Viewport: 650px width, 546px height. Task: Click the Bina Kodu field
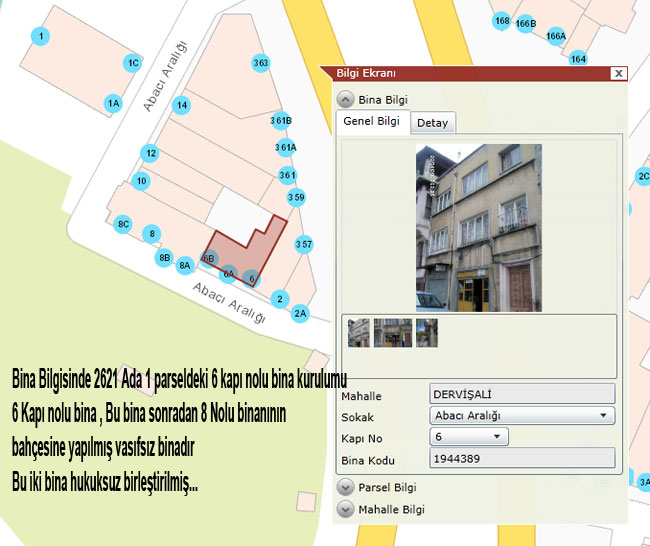(520, 460)
